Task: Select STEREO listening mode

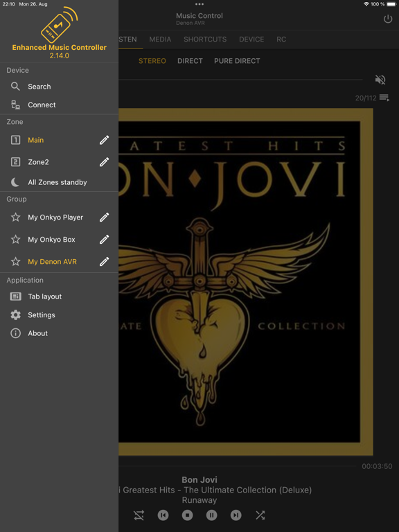Action: click(152, 61)
